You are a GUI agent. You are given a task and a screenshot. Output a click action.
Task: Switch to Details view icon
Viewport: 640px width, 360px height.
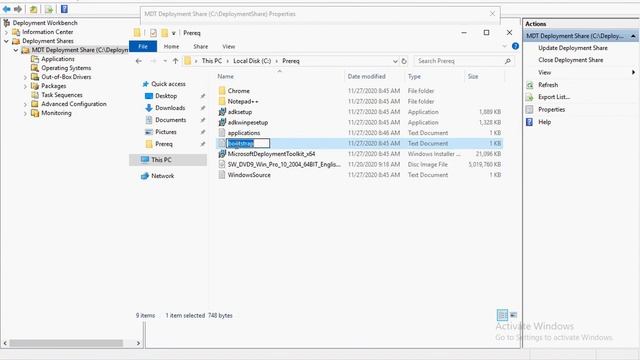click(x=502, y=315)
